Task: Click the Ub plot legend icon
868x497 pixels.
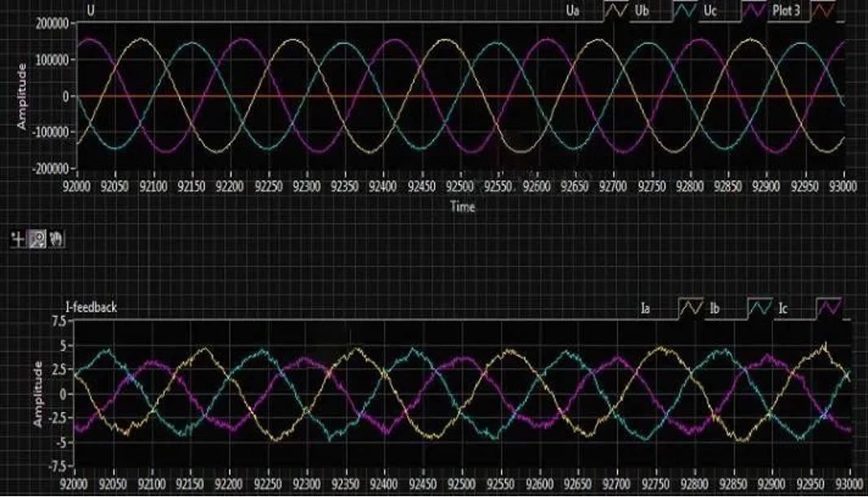Action: click(686, 11)
